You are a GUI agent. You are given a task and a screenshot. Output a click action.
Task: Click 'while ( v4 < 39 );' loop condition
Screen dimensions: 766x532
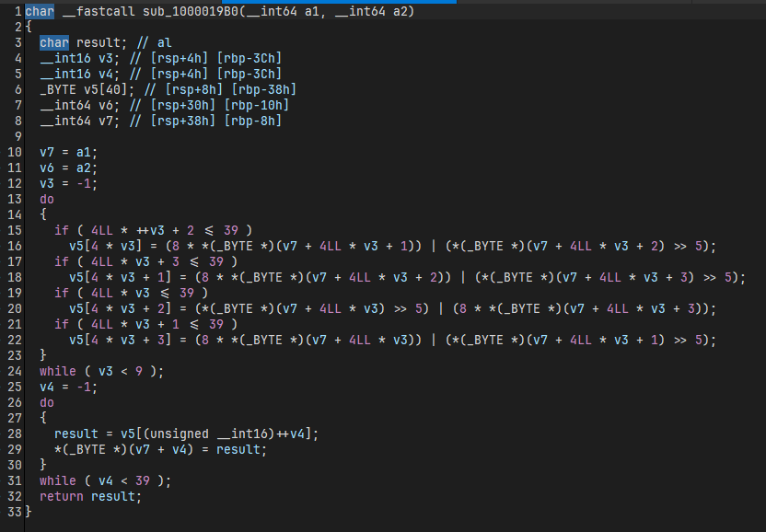(106, 480)
